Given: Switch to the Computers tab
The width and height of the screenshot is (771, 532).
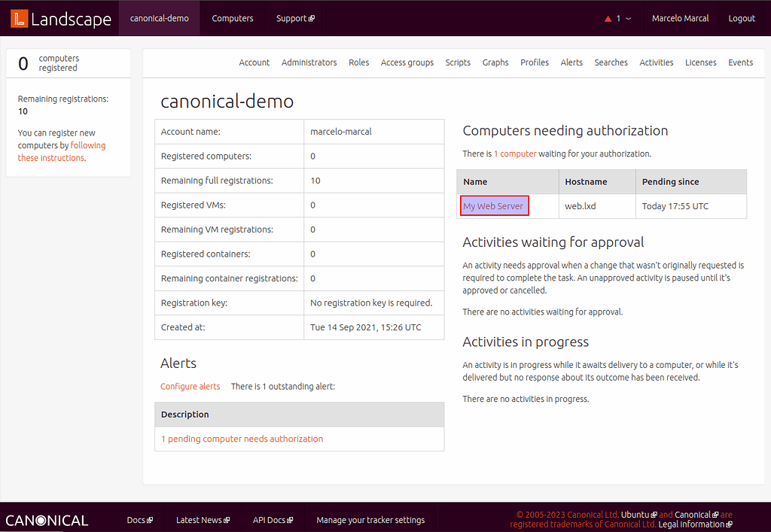Looking at the screenshot, I should [232, 18].
